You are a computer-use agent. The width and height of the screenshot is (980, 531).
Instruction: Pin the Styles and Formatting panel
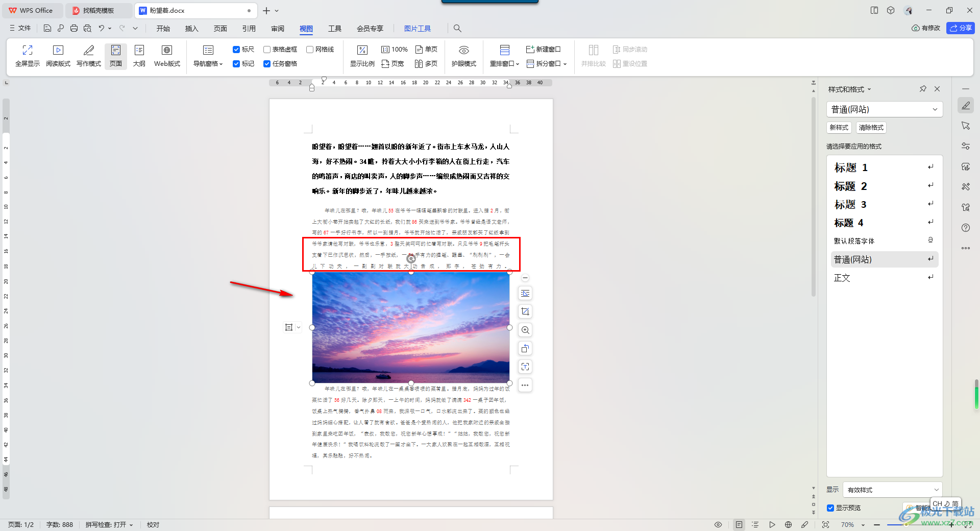click(923, 89)
